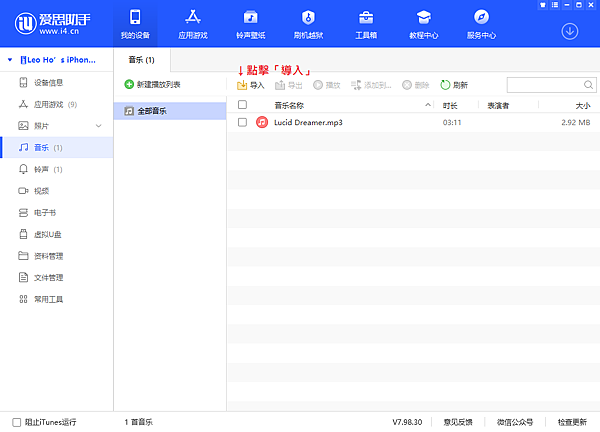Click the 播放 play button in toolbar

(327, 85)
